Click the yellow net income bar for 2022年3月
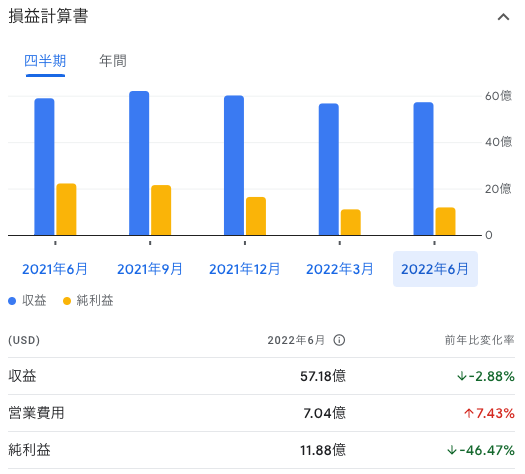 351,222
